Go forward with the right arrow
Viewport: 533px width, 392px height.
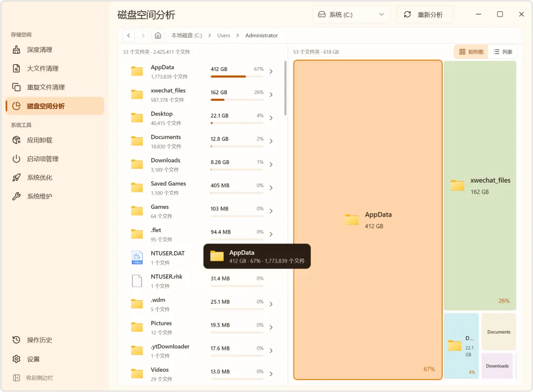[x=143, y=36]
